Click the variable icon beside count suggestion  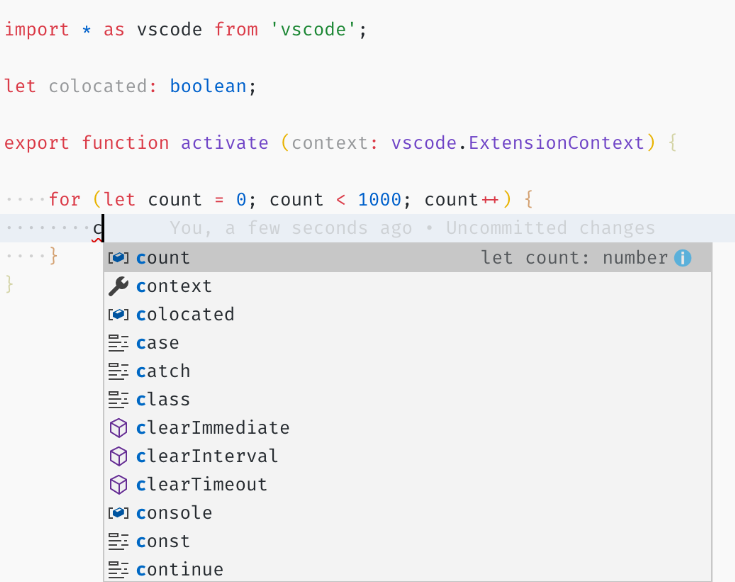pyautogui.click(x=118, y=258)
